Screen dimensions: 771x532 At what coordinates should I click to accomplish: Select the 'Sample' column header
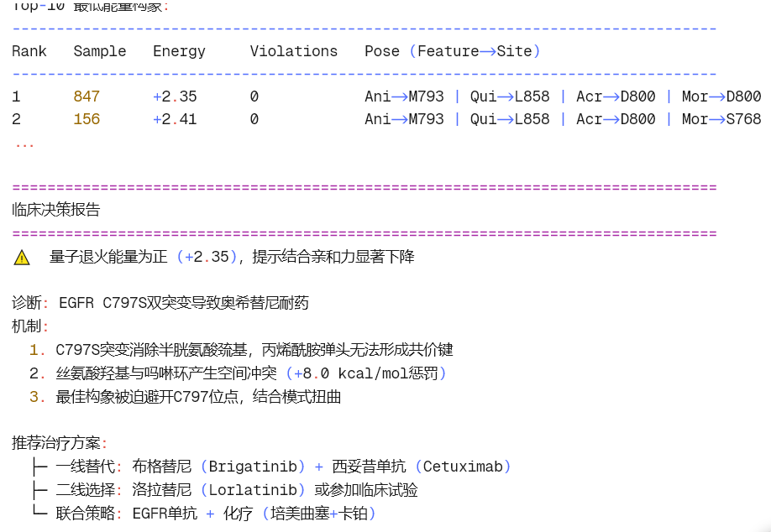pyautogui.click(x=100, y=51)
